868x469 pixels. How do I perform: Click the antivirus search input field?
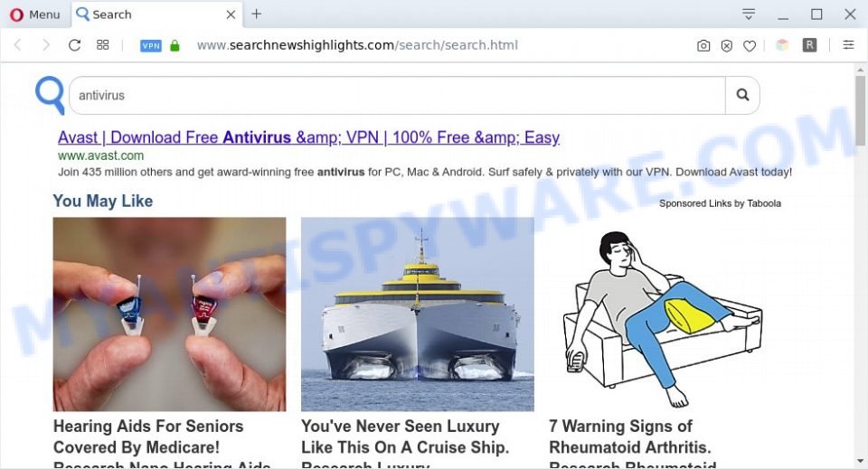(x=397, y=95)
